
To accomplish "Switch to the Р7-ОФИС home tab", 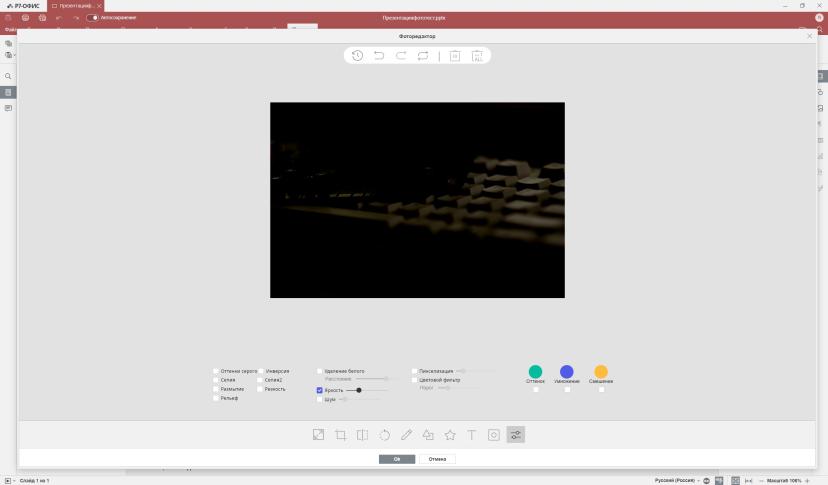I will pyautogui.click(x=23, y=6).
